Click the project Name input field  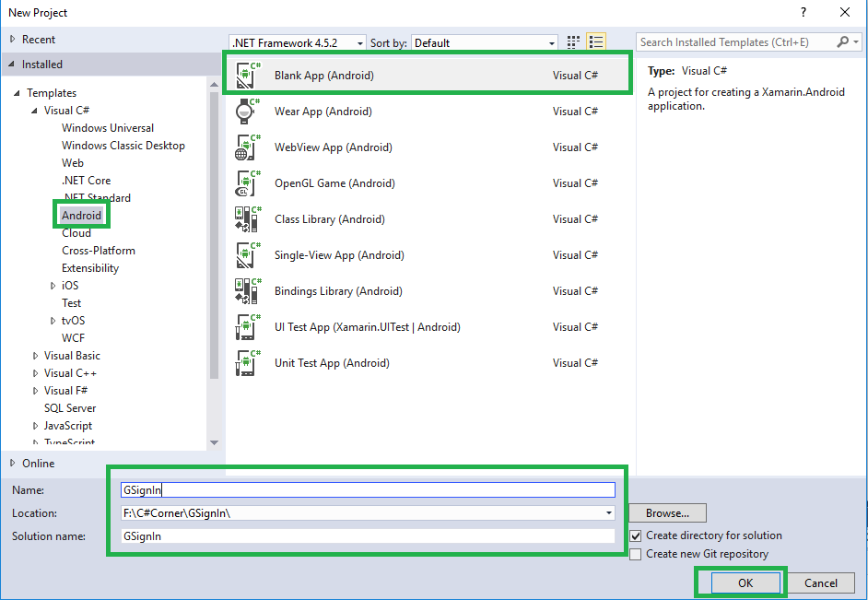pos(368,489)
